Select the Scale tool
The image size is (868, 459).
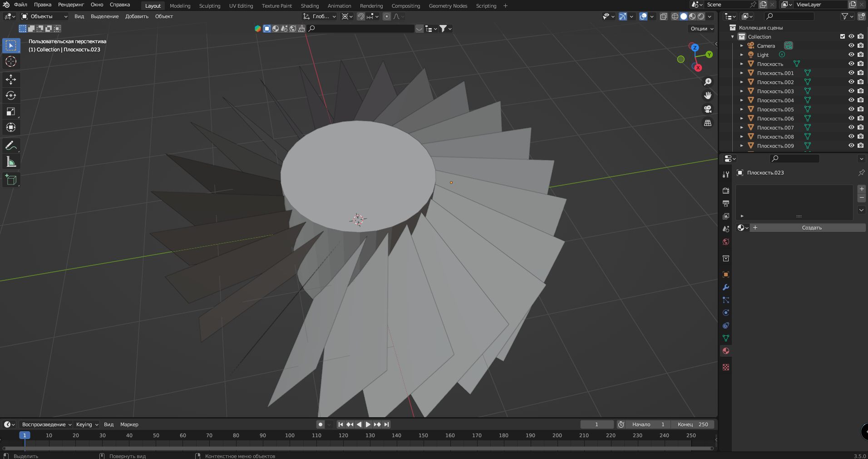click(x=11, y=111)
